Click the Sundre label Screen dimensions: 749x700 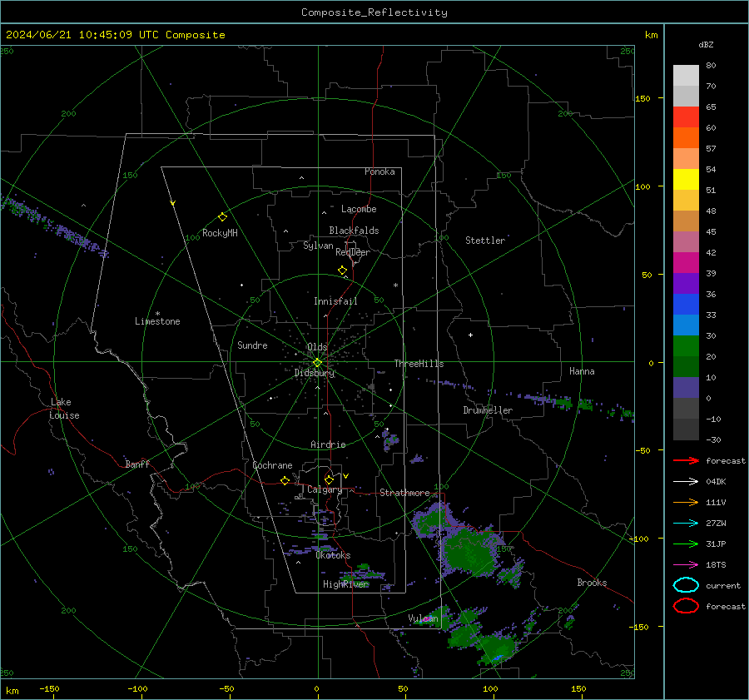252,345
